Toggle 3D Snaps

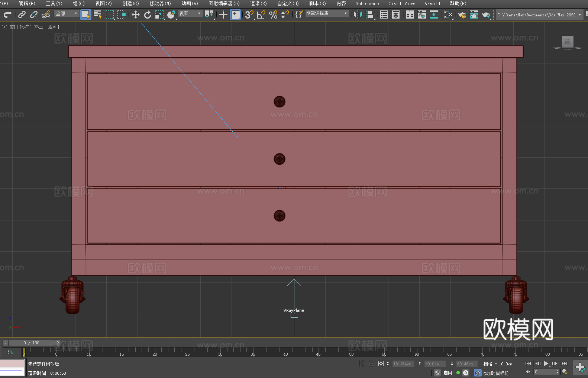pyautogui.click(x=249, y=14)
